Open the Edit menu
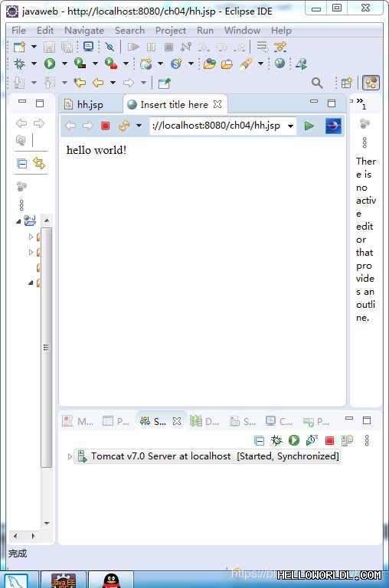389x588 pixels. click(x=45, y=31)
